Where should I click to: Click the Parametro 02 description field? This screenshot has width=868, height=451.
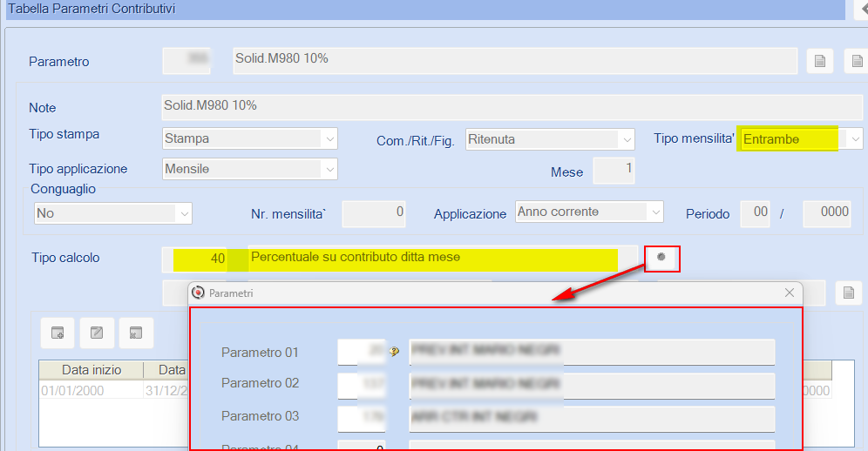592,386
